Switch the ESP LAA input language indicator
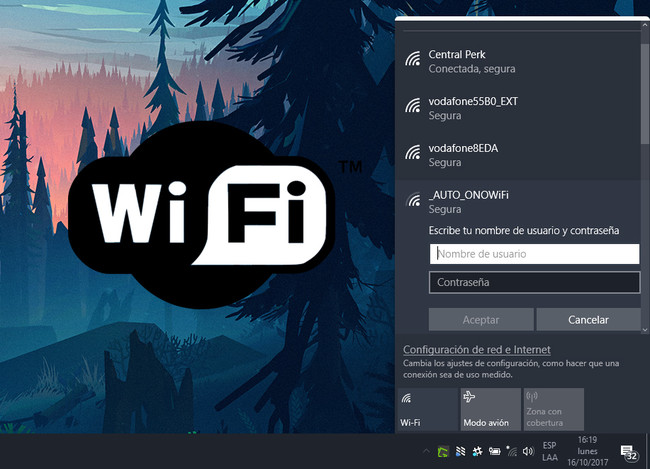 (x=550, y=451)
